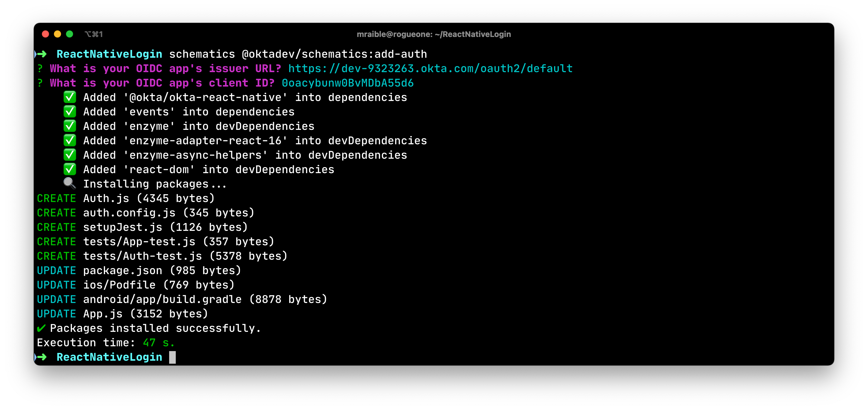Click the first prompt arrow icon
868x410 pixels.
pos(42,54)
